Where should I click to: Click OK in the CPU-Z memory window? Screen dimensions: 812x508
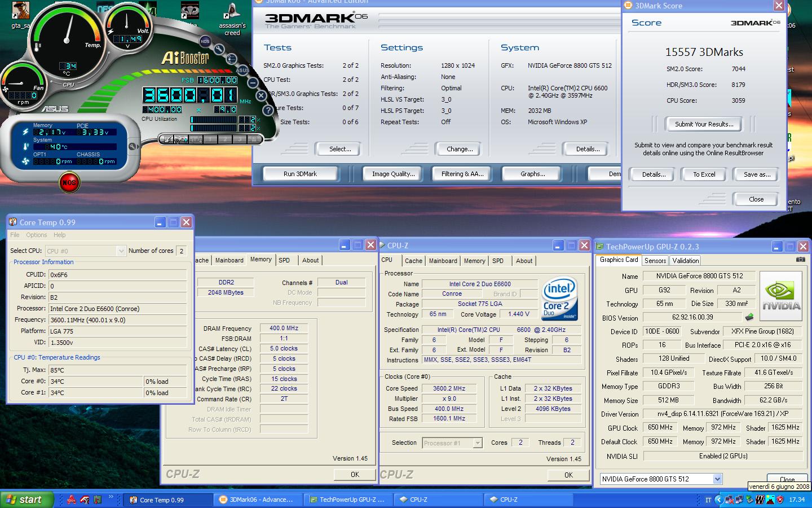click(354, 474)
